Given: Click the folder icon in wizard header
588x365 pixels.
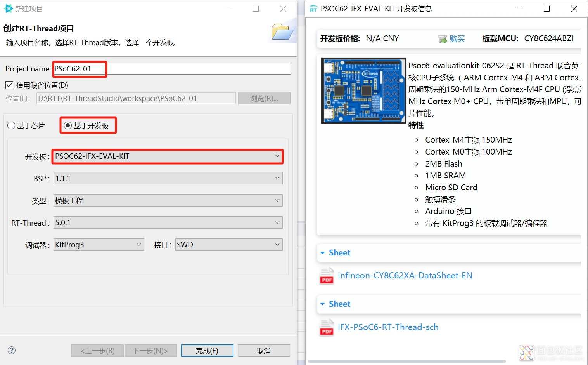Looking at the screenshot, I should [x=282, y=32].
